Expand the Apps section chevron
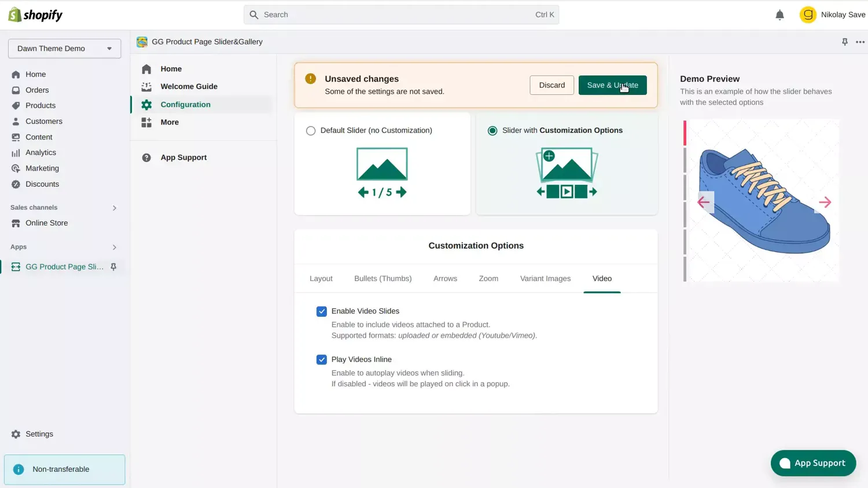 pyautogui.click(x=114, y=247)
